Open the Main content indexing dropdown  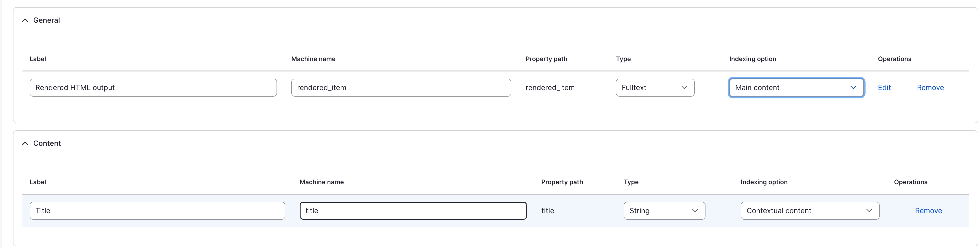(796, 88)
